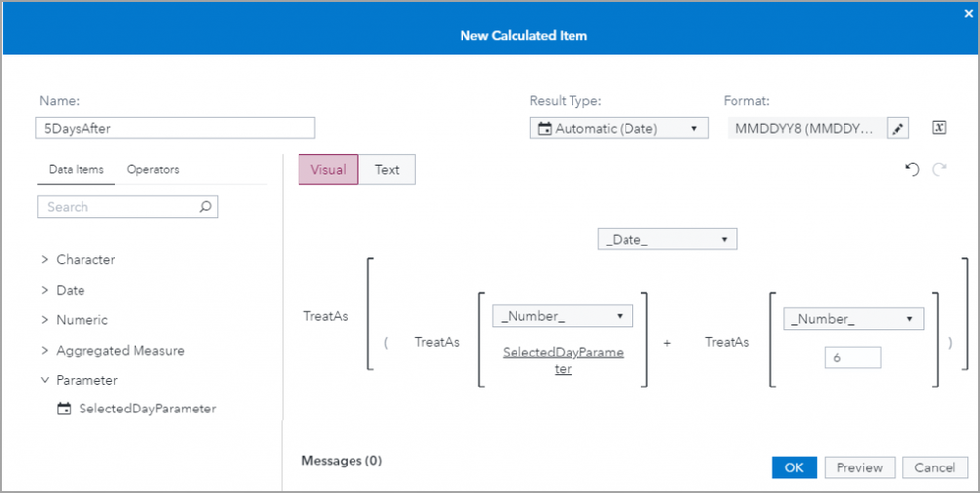Click the Name input field
The height and width of the screenshot is (493, 980).
[x=177, y=128]
